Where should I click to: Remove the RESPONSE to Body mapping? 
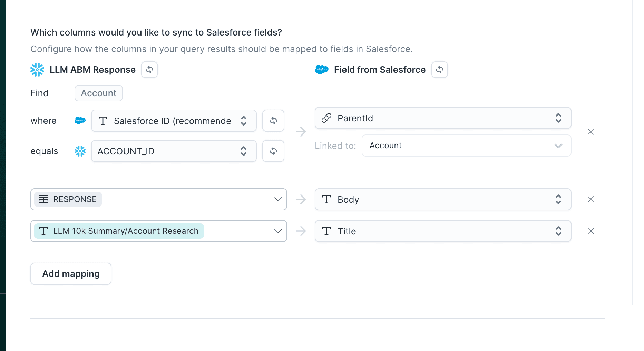click(591, 199)
